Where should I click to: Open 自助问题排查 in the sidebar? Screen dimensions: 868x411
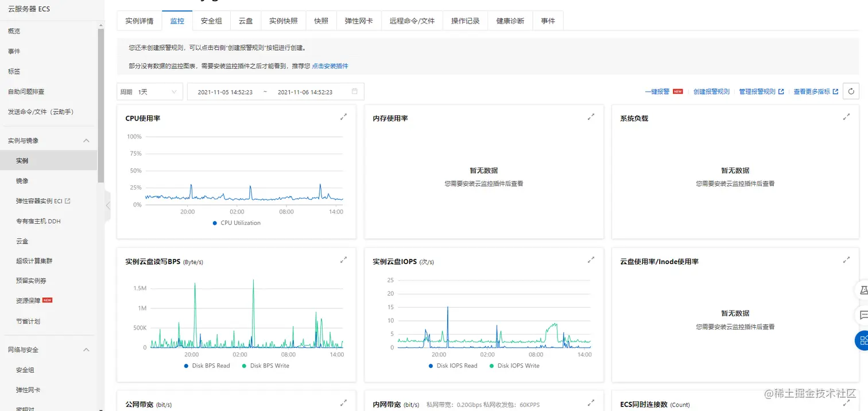(x=26, y=91)
